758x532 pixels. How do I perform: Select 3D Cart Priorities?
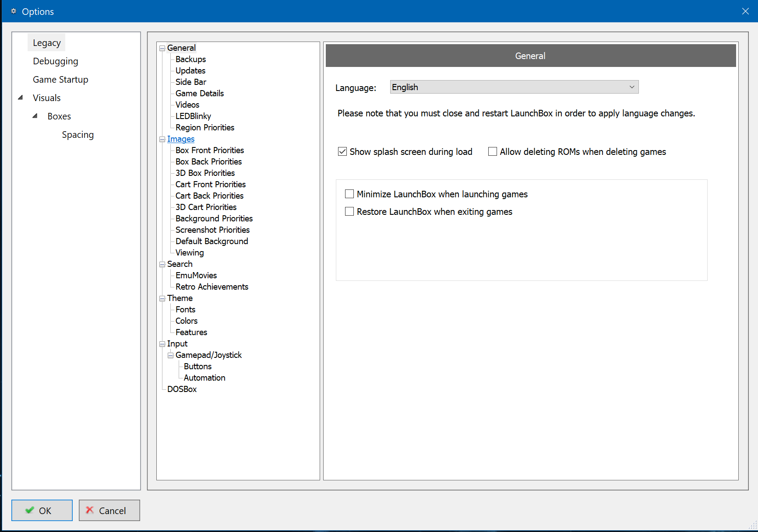pyautogui.click(x=206, y=207)
